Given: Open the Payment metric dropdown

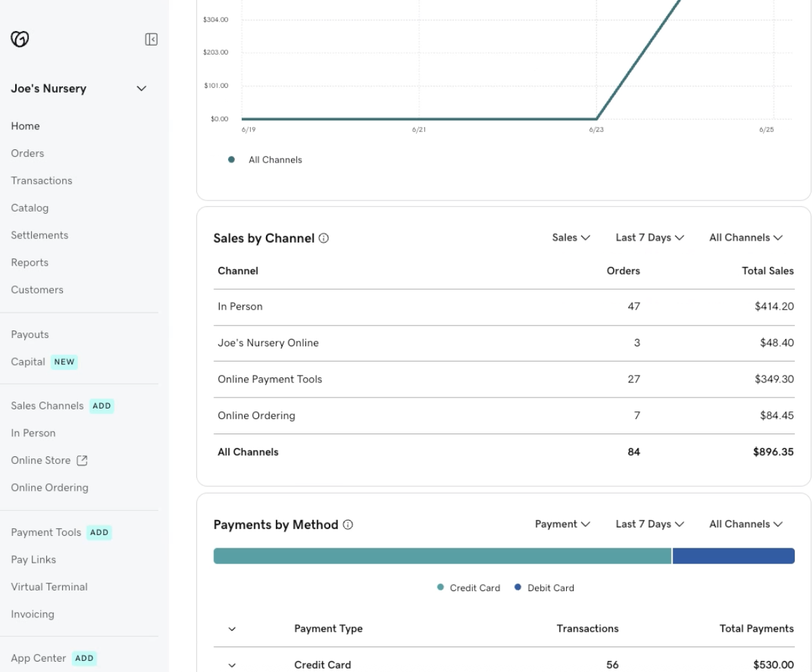Looking at the screenshot, I should tap(563, 524).
